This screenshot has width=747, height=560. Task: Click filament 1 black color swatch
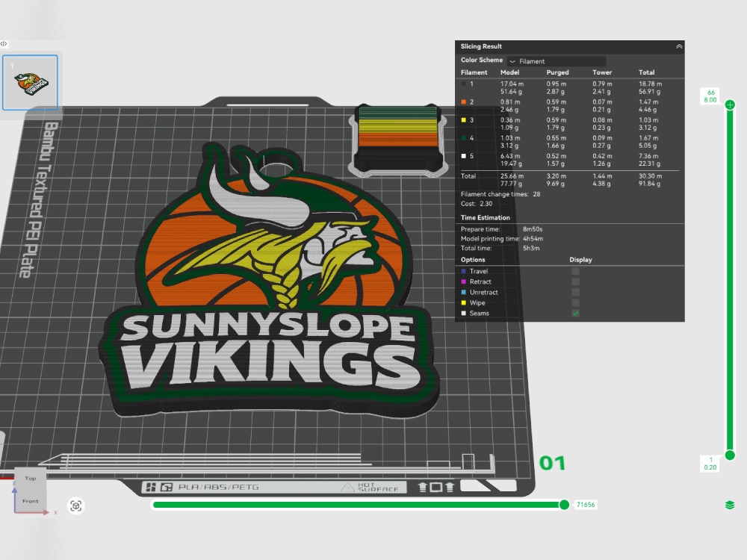click(x=464, y=84)
